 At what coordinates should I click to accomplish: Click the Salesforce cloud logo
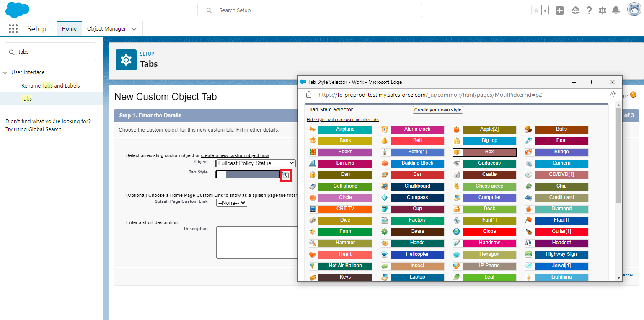point(17,10)
